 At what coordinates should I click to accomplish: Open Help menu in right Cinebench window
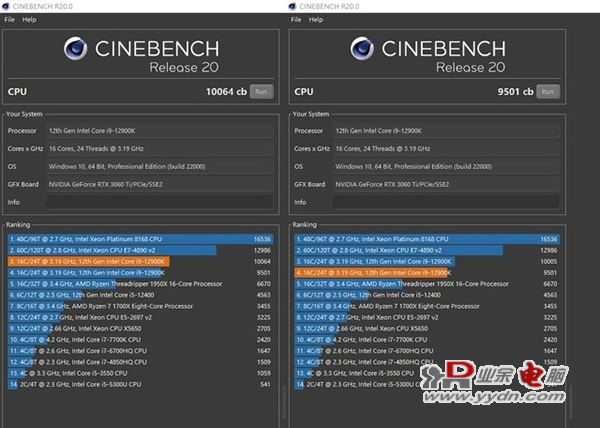[316, 20]
